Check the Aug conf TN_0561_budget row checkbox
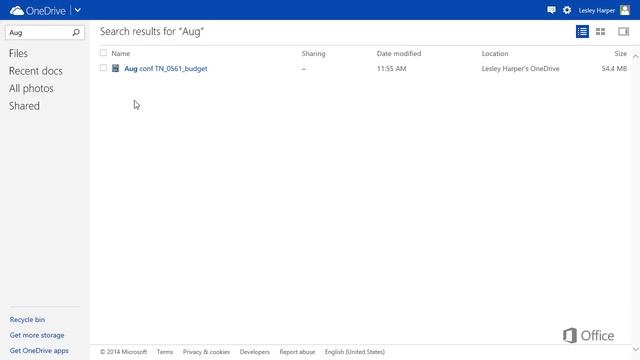 (x=103, y=68)
